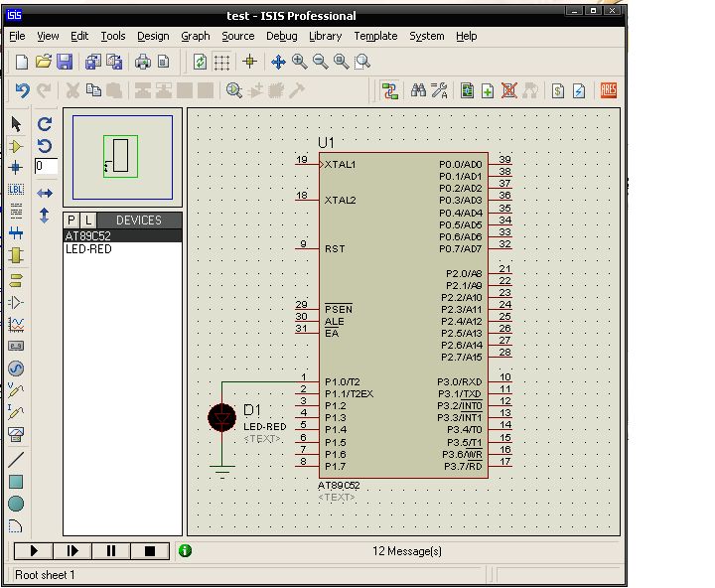The image size is (715, 588).
Task: Open the Library menu
Action: pos(325,36)
